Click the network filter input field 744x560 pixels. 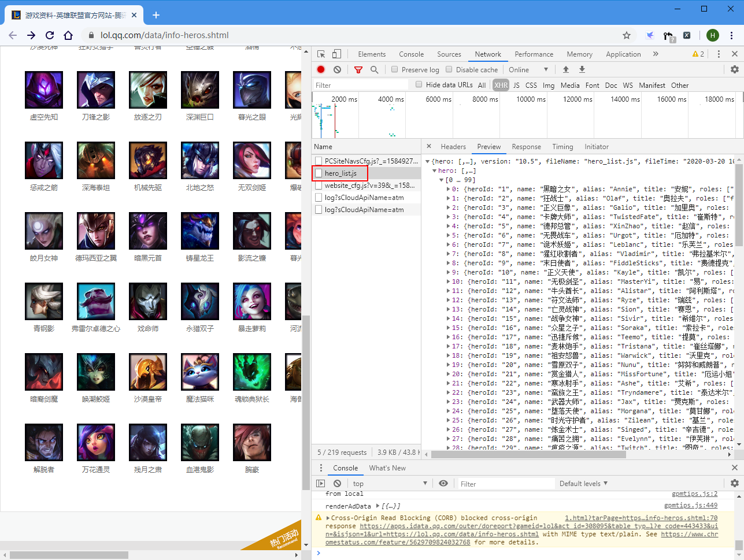coord(361,85)
